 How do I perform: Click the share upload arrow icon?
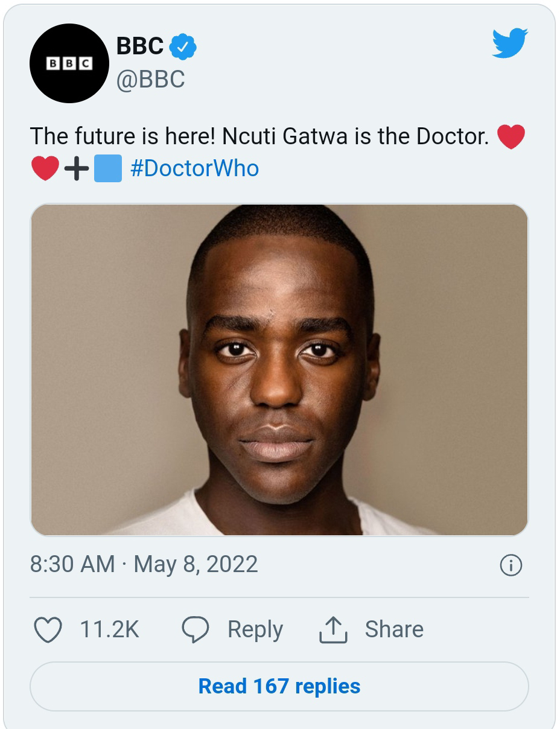tap(333, 630)
